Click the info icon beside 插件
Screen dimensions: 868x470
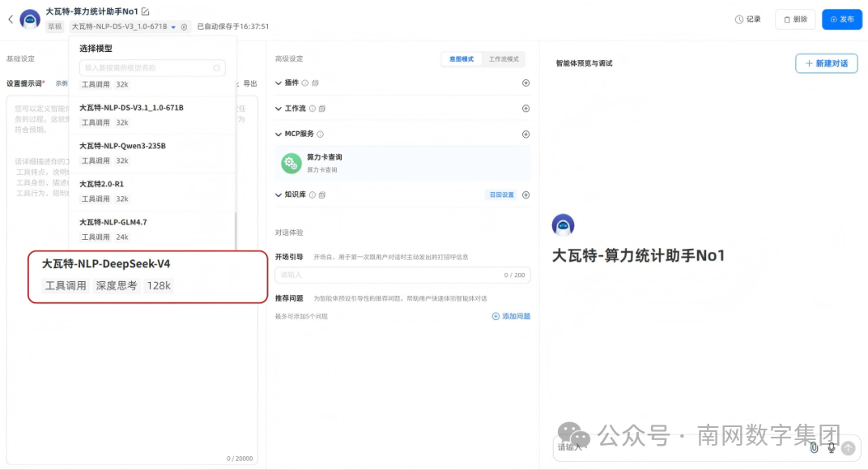pyautogui.click(x=305, y=83)
